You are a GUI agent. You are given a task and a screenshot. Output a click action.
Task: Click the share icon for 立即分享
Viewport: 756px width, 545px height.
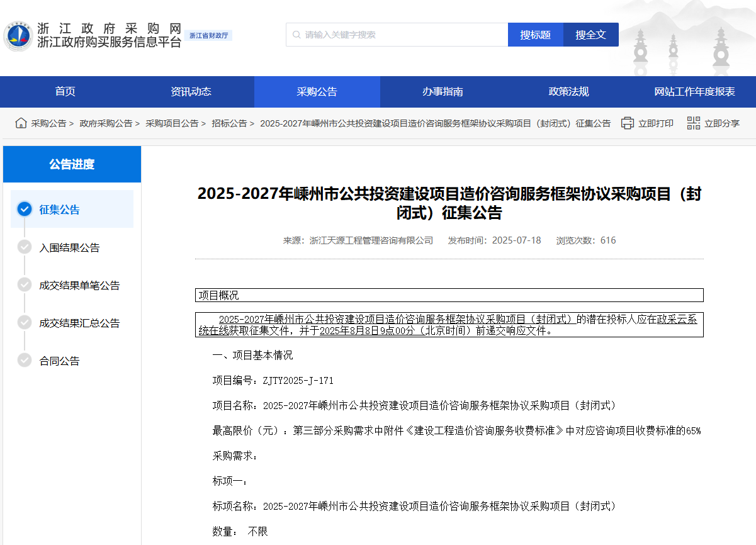(694, 123)
